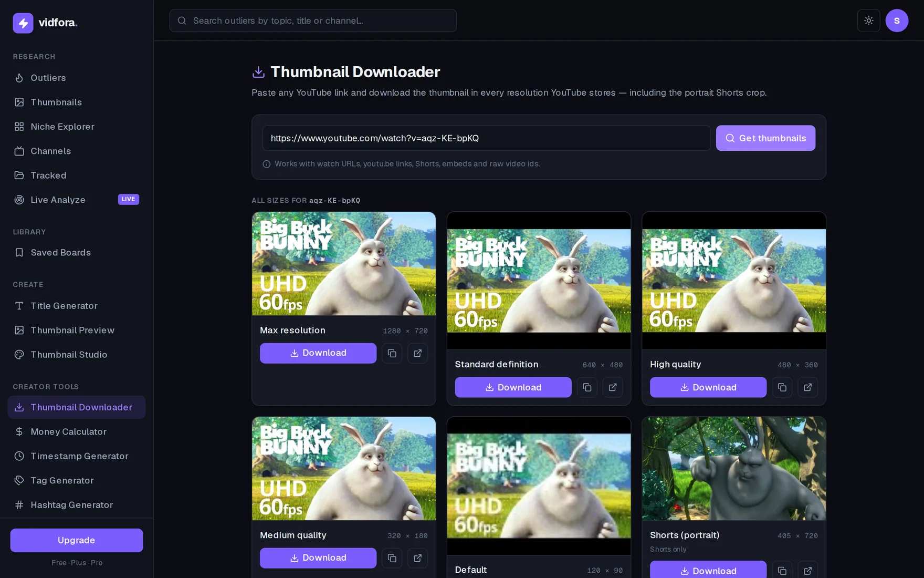The width and height of the screenshot is (924, 578).
Task: Download the Shorts (portrait) thumbnail
Action: tap(708, 570)
